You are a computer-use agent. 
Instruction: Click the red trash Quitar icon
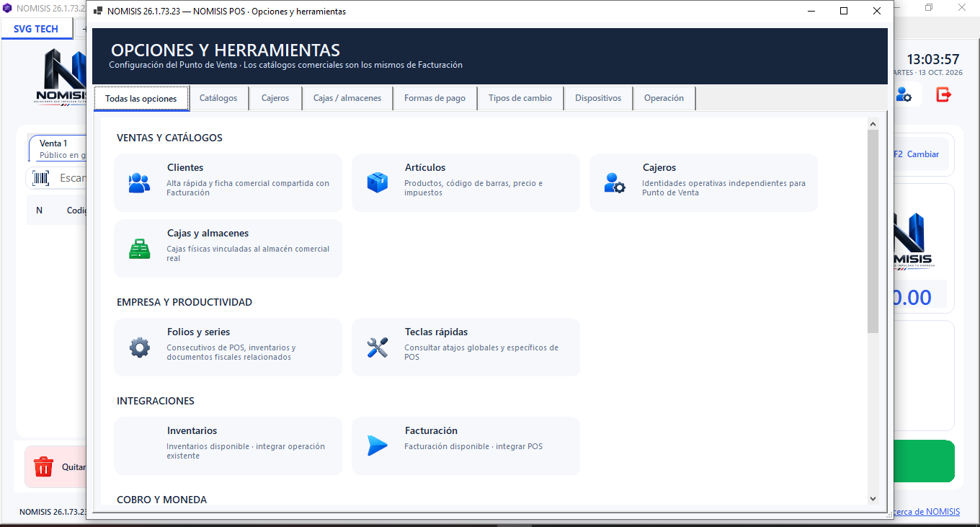[44, 466]
